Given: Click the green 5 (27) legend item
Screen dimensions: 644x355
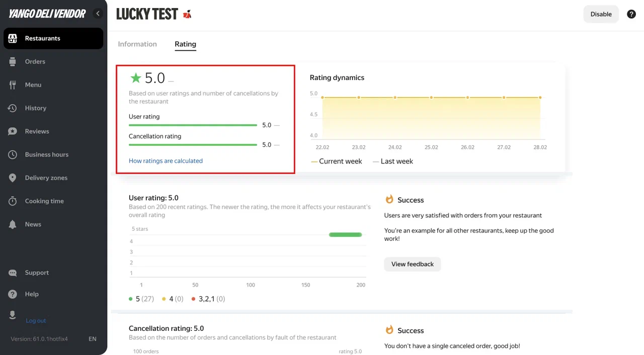Looking at the screenshot, I should click(141, 299).
